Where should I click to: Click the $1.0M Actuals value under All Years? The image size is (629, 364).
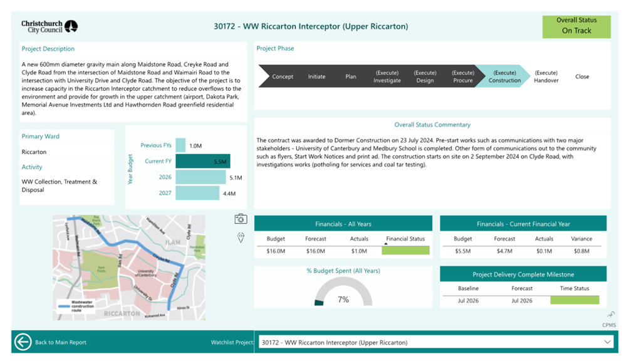tap(359, 251)
